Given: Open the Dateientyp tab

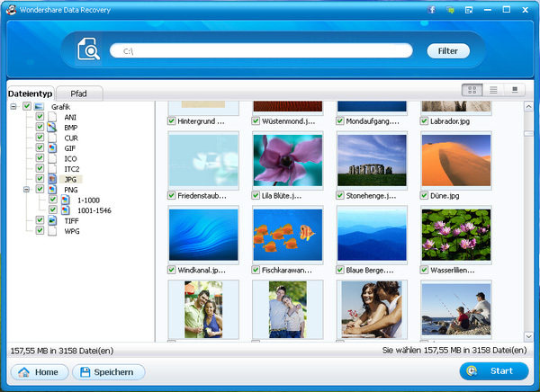Looking at the screenshot, I should pos(29,94).
